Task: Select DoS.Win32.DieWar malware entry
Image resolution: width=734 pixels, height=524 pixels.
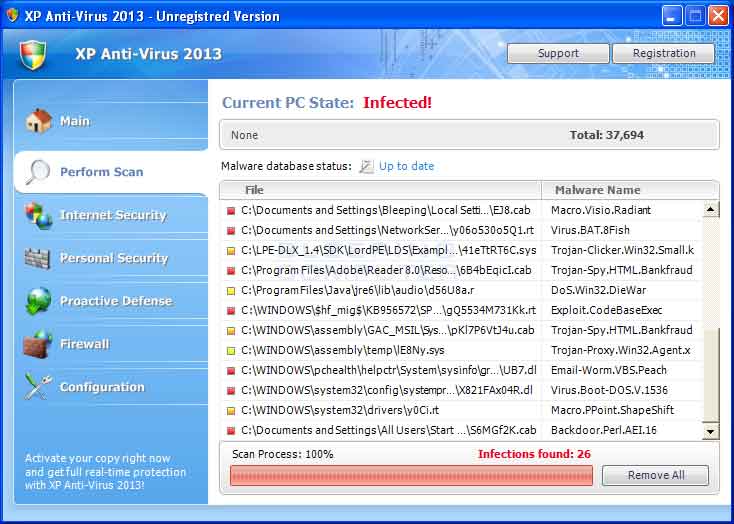Action: (598, 290)
